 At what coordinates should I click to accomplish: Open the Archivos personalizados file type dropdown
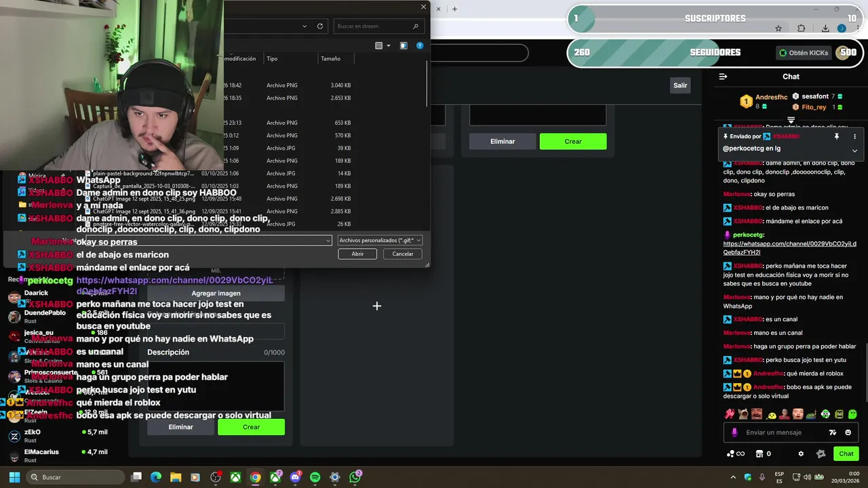coord(380,240)
